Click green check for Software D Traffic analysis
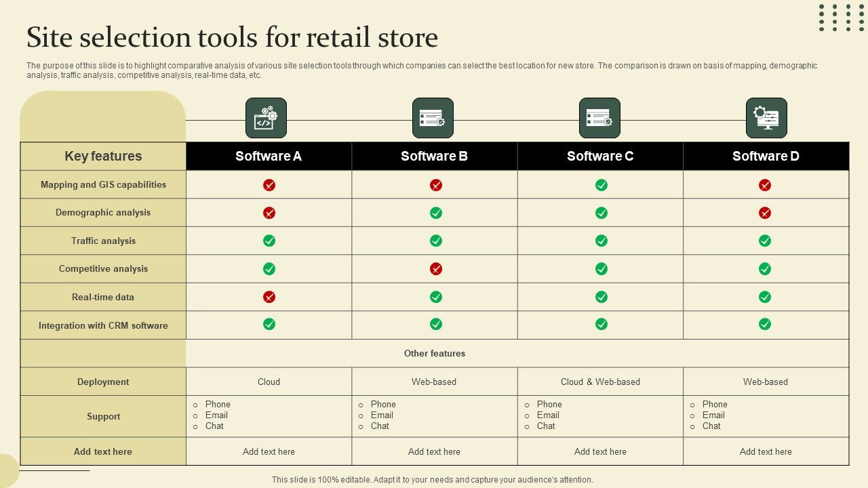Image resolution: width=868 pixels, height=488 pixels. click(x=765, y=241)
